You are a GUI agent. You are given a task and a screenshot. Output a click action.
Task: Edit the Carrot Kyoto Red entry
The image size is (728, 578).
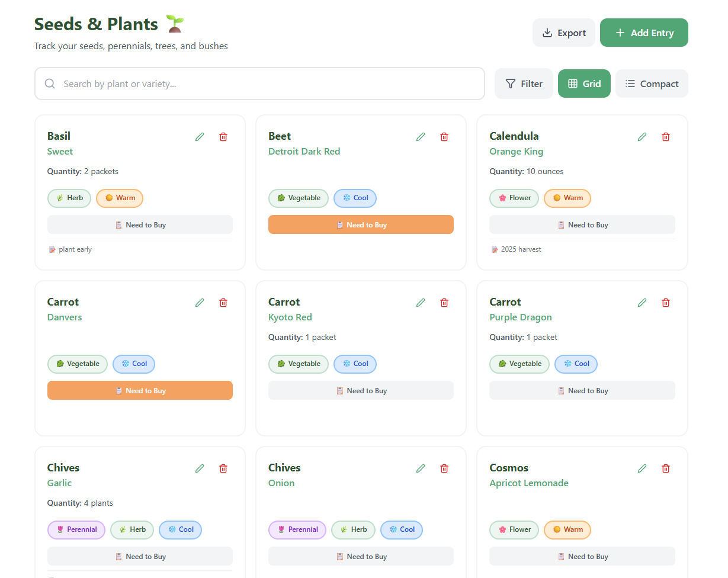(421, 303)
